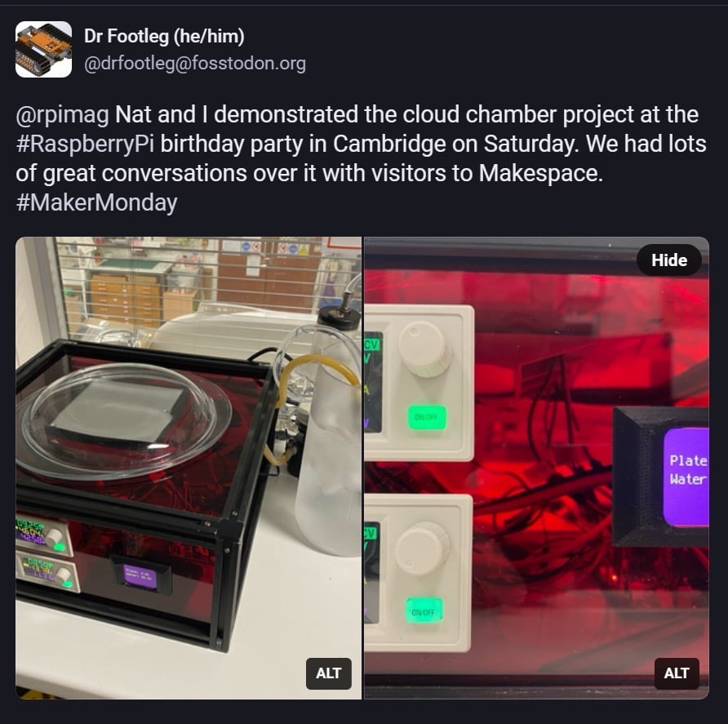Click the glass dome in the left photo
This screenshot has height=724, width=728.
[x=124, y=422]
